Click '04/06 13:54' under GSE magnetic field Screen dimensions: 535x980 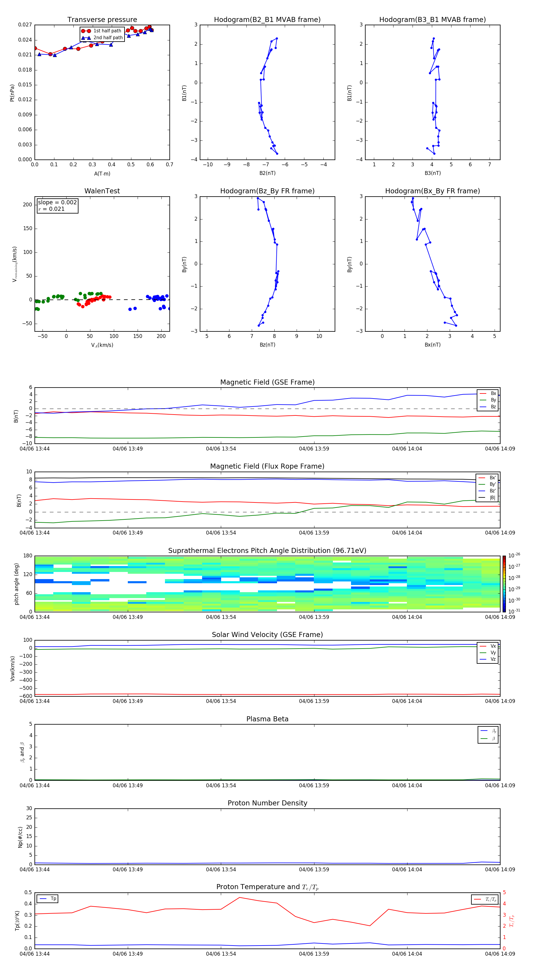(x=221, y=449)
